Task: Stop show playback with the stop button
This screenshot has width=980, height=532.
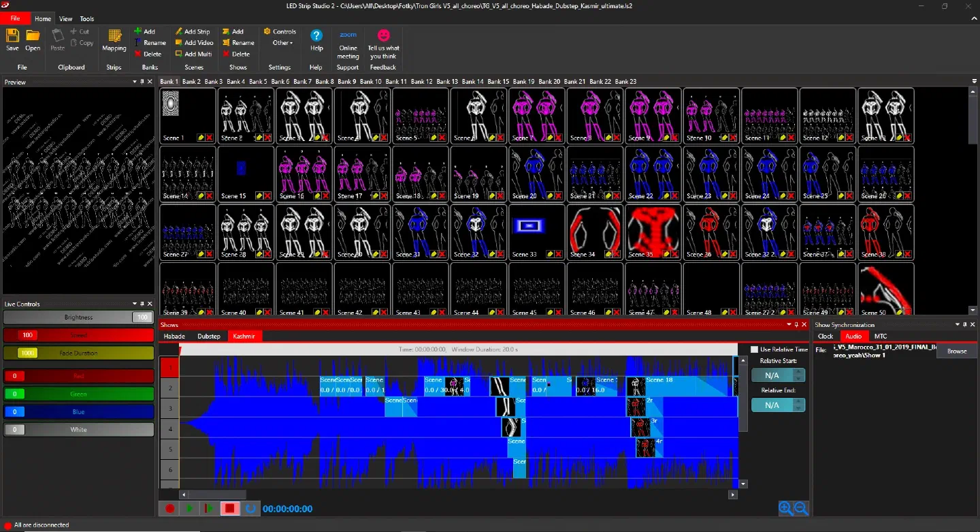Action: (230, 509)
